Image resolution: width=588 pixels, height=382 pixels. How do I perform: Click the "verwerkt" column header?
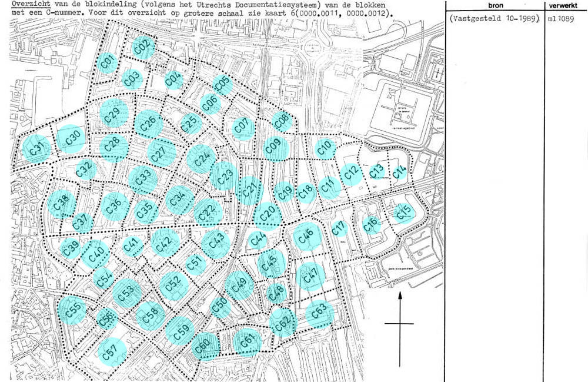point(566,5)
